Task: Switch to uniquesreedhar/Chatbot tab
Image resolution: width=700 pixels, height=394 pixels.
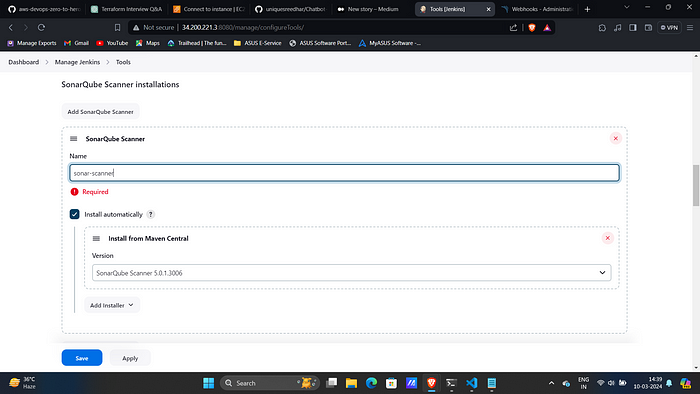Action: pos(291,9)
